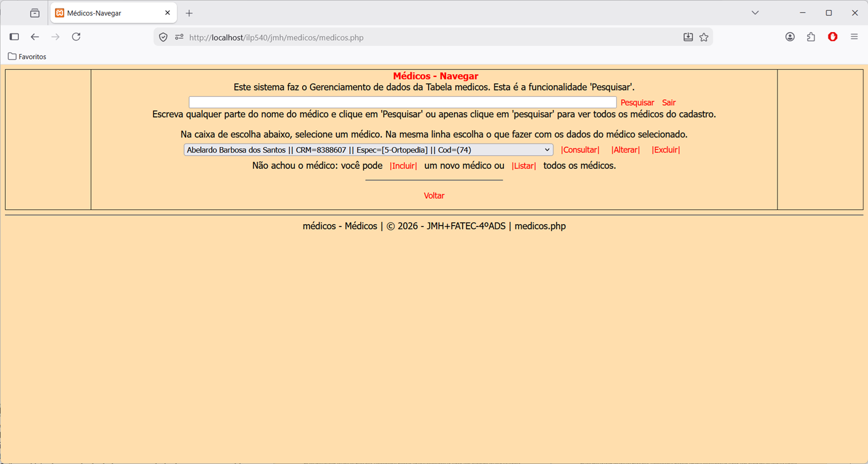The image size is (868, 464).
Task: Click the 'Médicos - Navegar' heading
Action: point(435,76)
